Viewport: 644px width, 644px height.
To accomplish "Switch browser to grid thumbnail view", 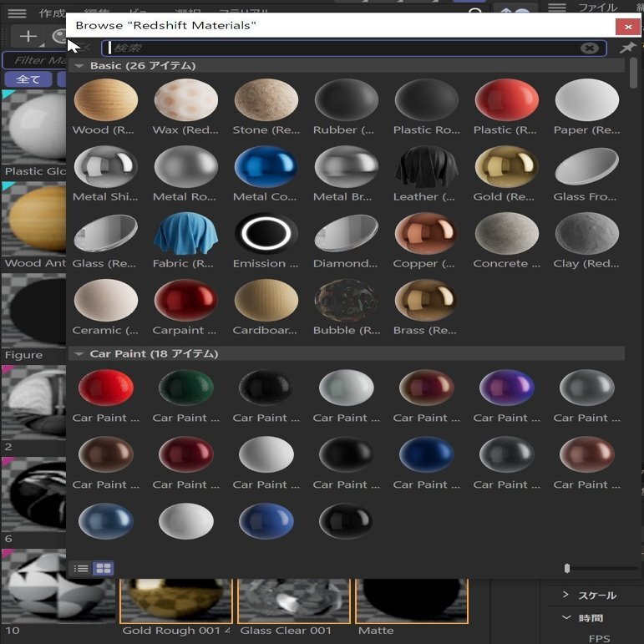I will tap(103, 569).
